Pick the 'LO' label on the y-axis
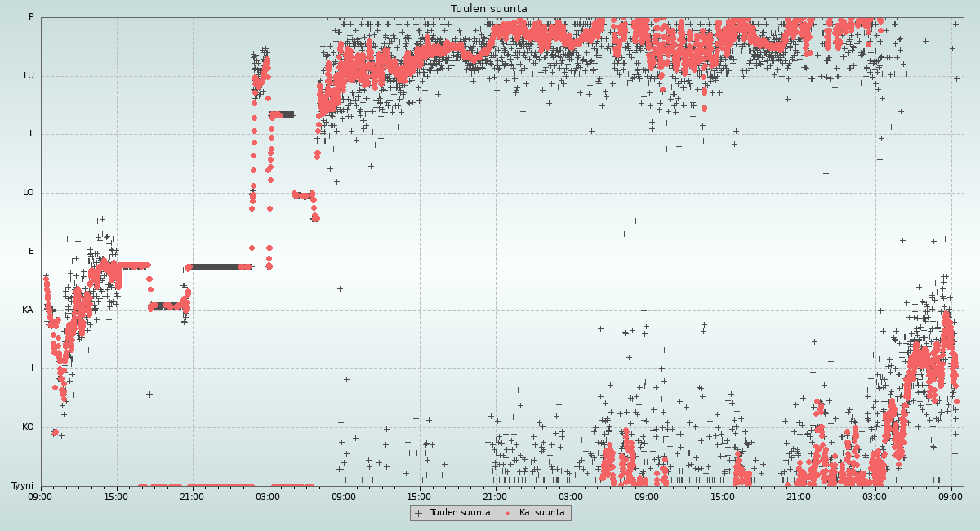This screenshot has width=980, height=531. tap(29, 193)
